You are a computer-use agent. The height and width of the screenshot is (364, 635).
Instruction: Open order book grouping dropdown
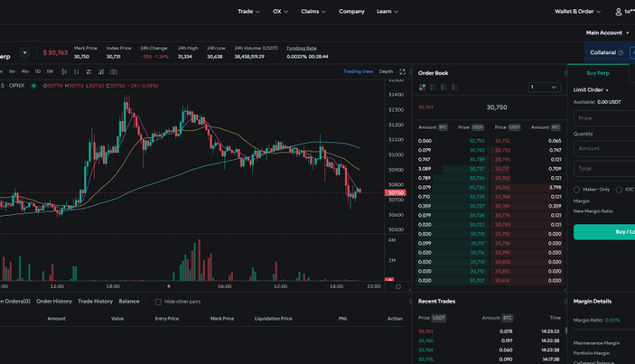(544, 87)
